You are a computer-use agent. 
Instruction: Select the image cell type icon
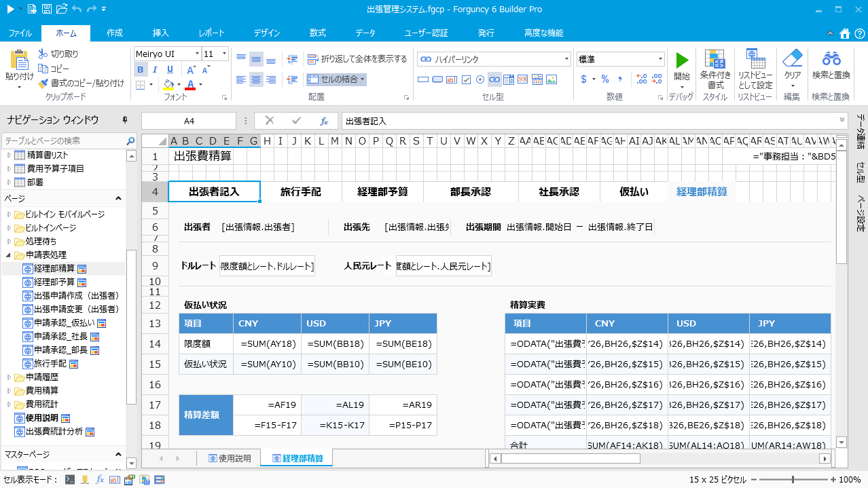[551, 79]
